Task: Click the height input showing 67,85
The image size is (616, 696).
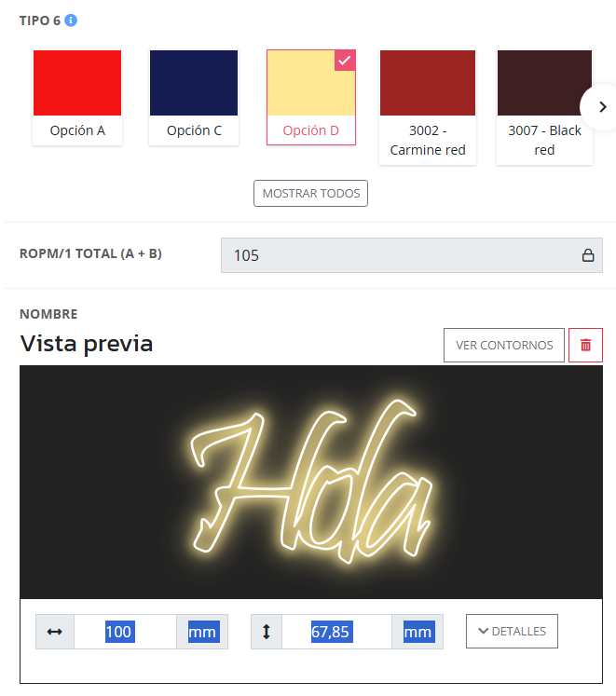Action: point(336,632)
